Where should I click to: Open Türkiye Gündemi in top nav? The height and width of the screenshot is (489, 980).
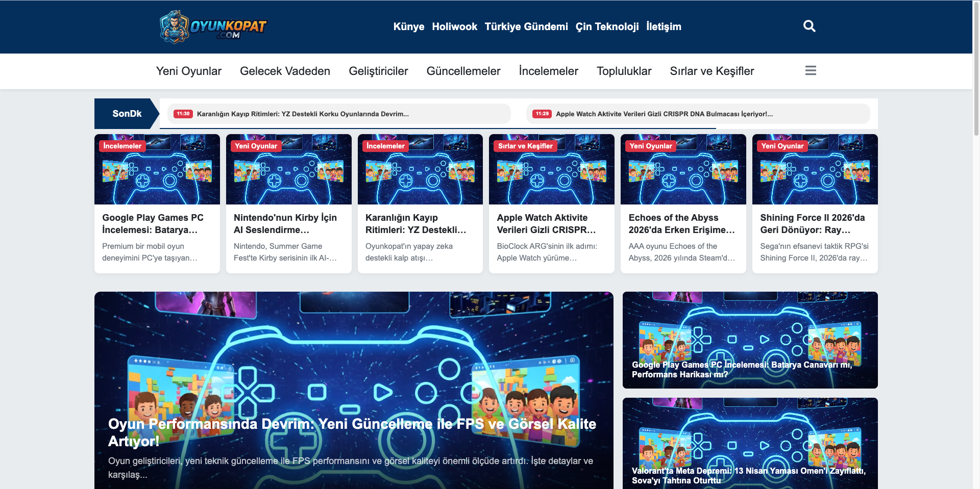tap(526, 27)
